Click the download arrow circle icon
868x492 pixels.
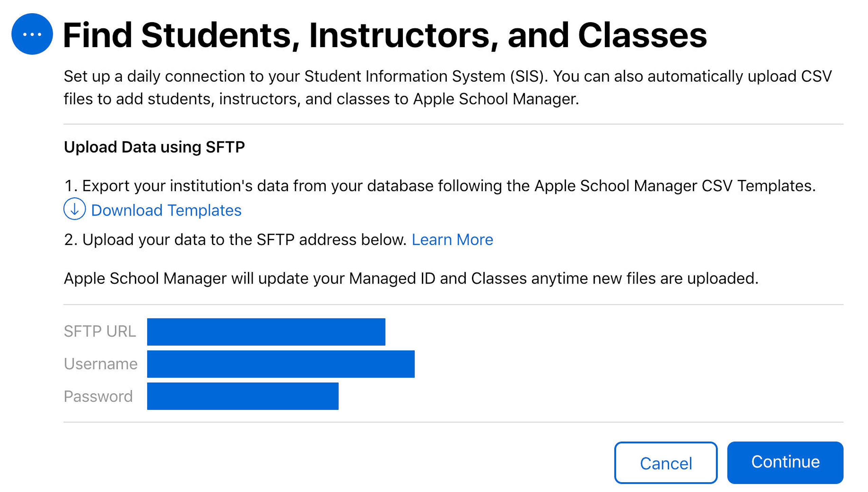click(x=75, y=209)
